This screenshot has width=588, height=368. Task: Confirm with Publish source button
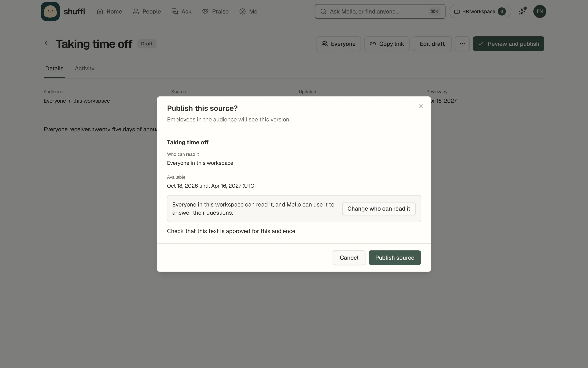395,258
